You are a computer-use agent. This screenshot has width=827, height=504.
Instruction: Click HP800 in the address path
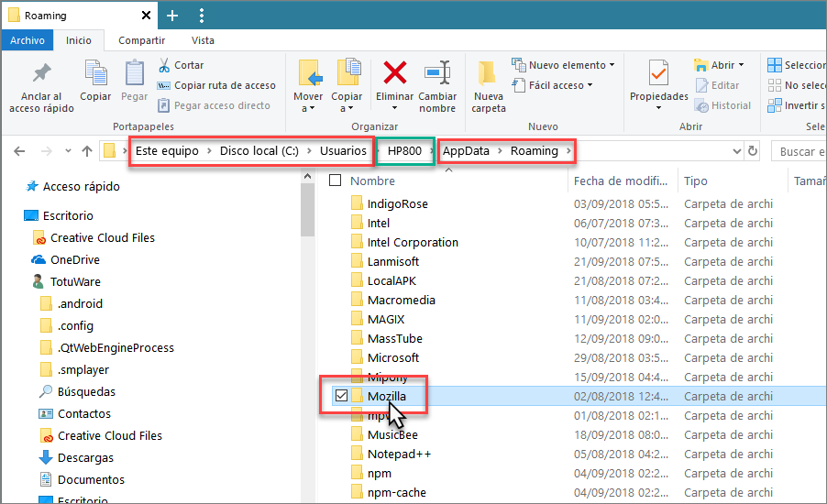click(404, 151)
